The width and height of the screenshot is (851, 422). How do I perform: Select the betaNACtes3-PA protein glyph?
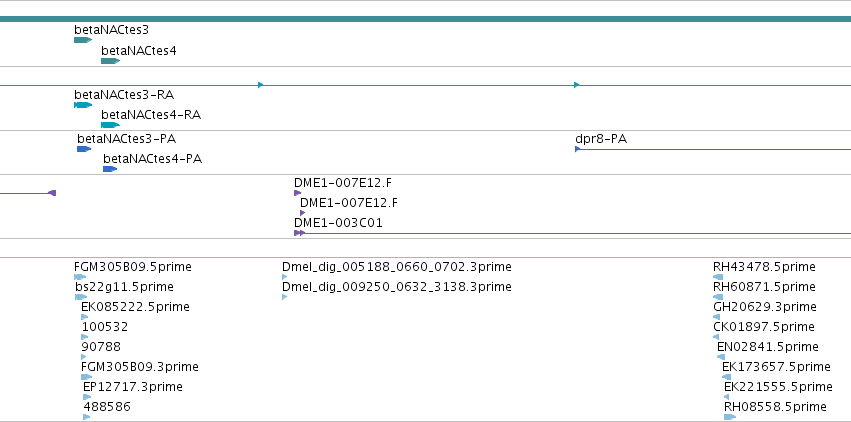84,149
